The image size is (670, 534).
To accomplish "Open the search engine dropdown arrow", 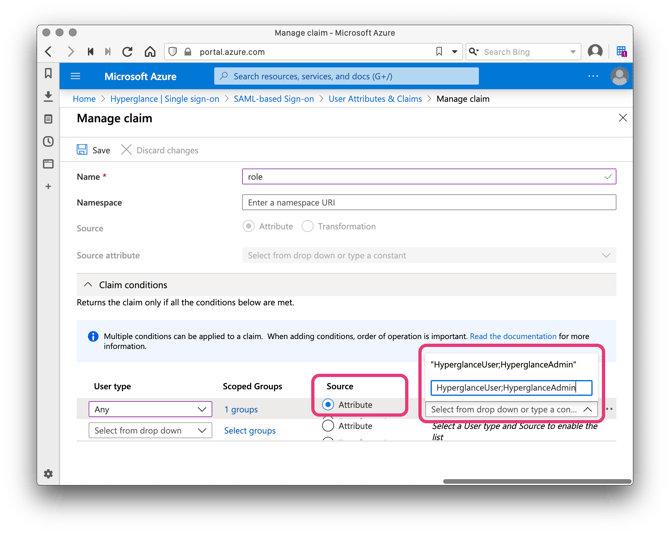I will 573,52.
